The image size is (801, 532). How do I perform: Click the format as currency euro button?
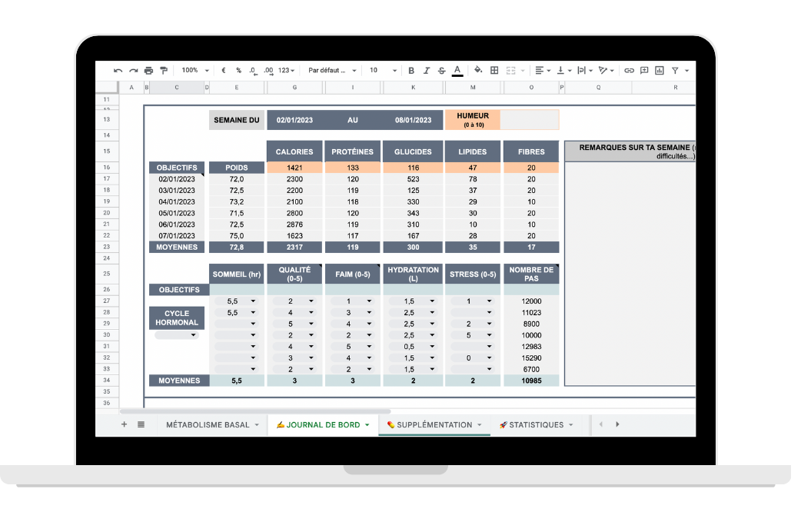[223, 70]
